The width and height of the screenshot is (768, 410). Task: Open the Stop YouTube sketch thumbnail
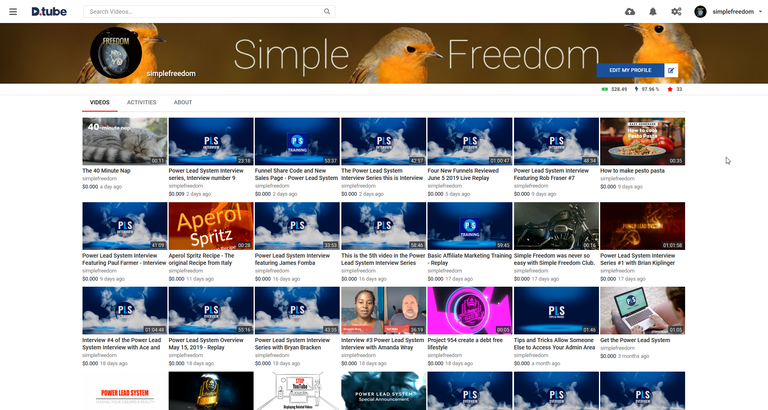pos(297,391)
